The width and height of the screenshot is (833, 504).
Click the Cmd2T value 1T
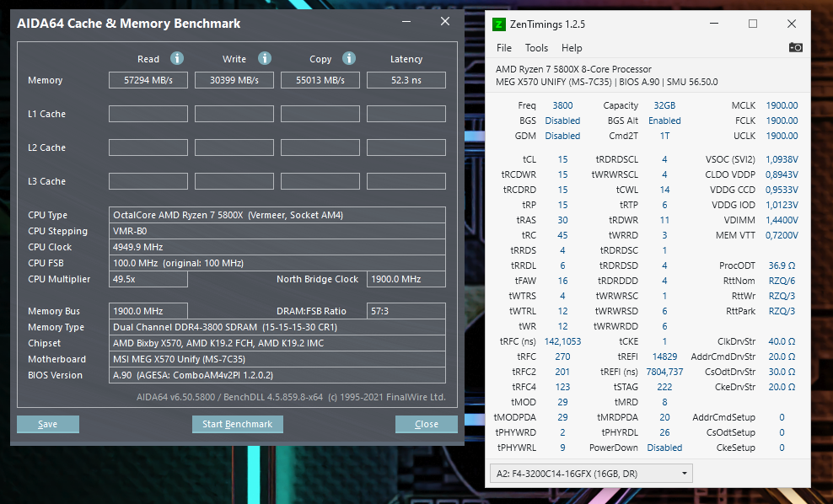[x=664, y=136]
